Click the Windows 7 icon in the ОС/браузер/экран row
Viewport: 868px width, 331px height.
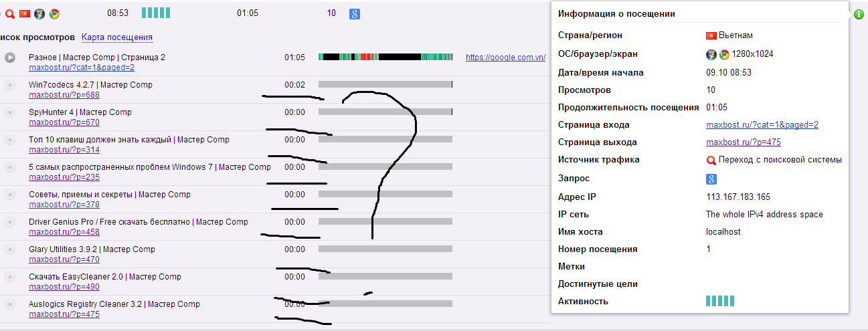coord(711,54)
